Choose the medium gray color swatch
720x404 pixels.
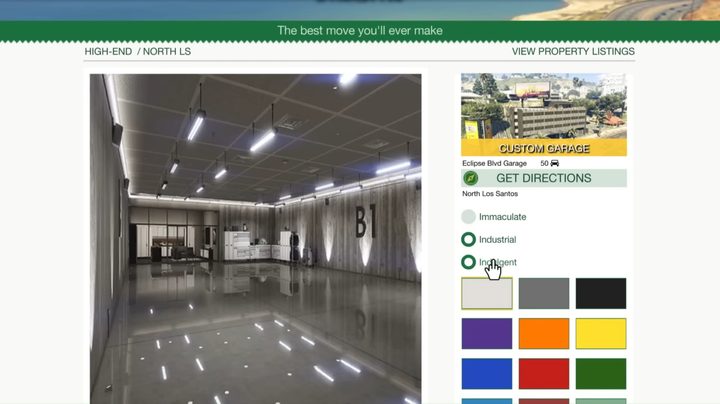[544, 293]
